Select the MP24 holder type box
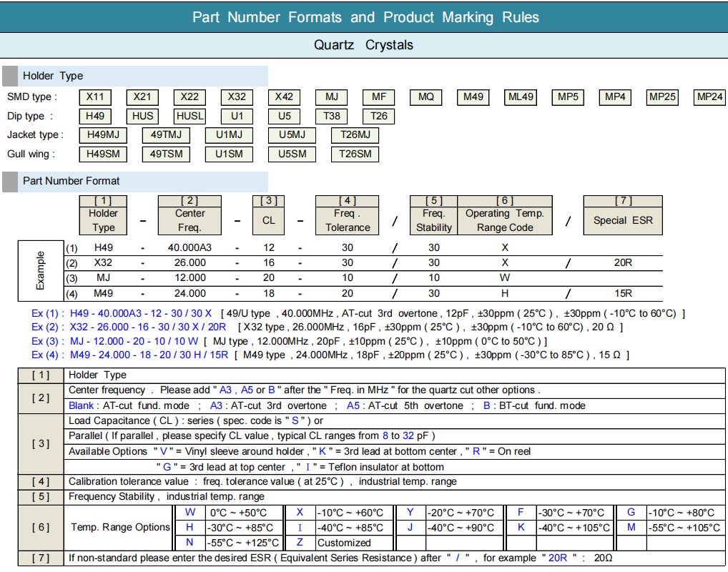This screenshot has width=728, height=572. [x=710, y=97]
